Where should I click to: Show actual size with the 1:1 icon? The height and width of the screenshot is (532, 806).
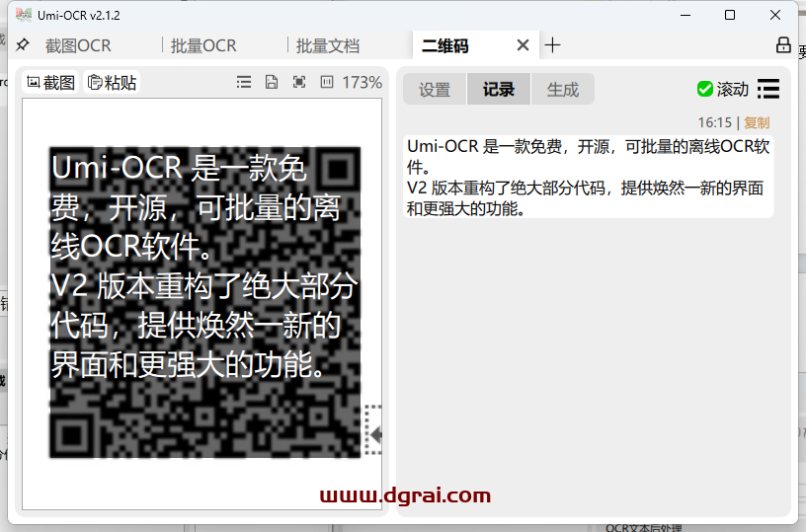pyautogui.click(x=327, y=82)
